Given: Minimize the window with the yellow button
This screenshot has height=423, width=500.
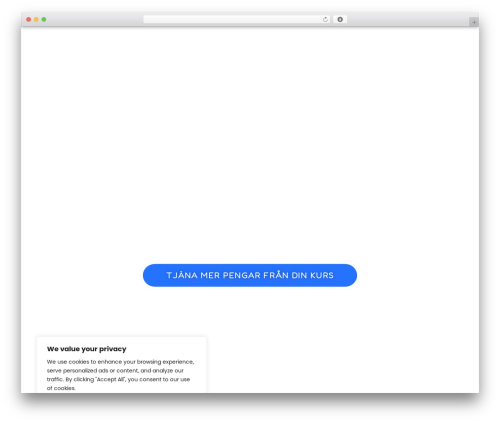Looking at the screenshot, I should click(x=36, y=20).
